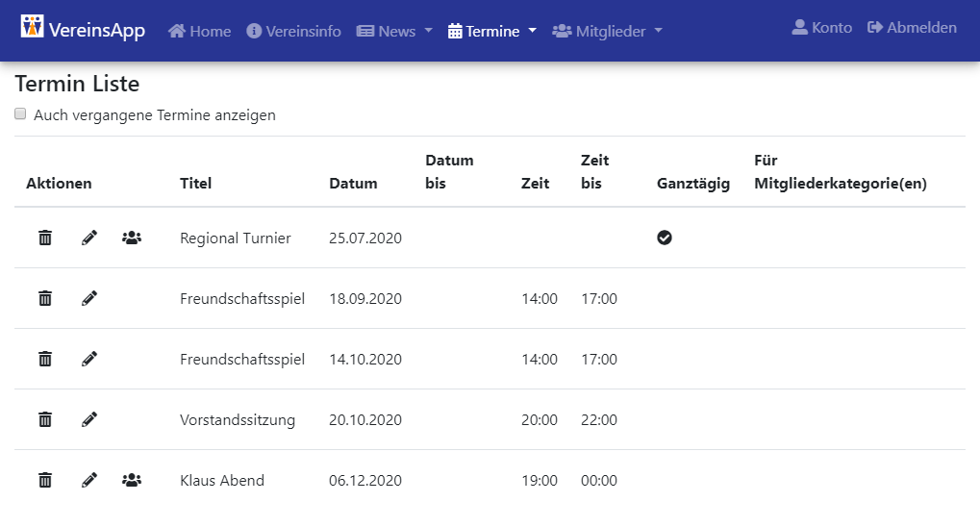Open the Konto account page
This screenshot has width=980, height=527.
tap(822, 28)
